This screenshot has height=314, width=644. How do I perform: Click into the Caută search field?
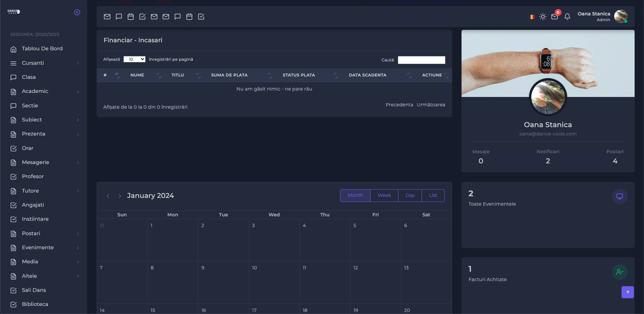click(x=421, y=60)
